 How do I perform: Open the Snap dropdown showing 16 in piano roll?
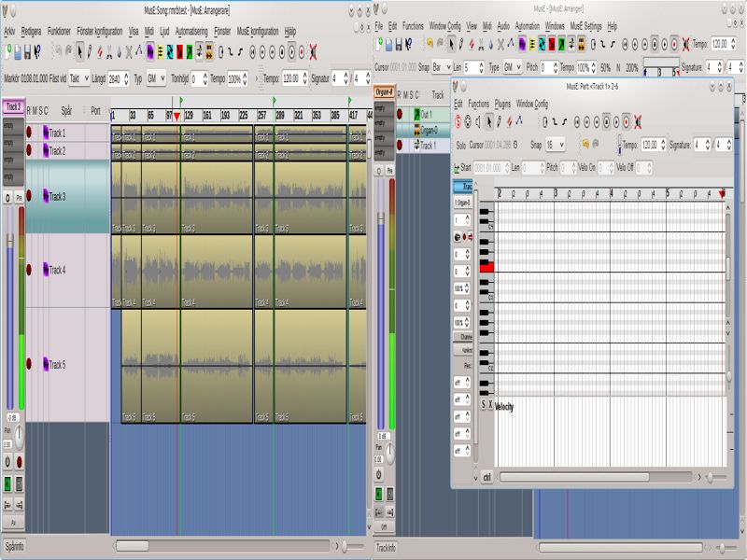[x=556, y=145]
